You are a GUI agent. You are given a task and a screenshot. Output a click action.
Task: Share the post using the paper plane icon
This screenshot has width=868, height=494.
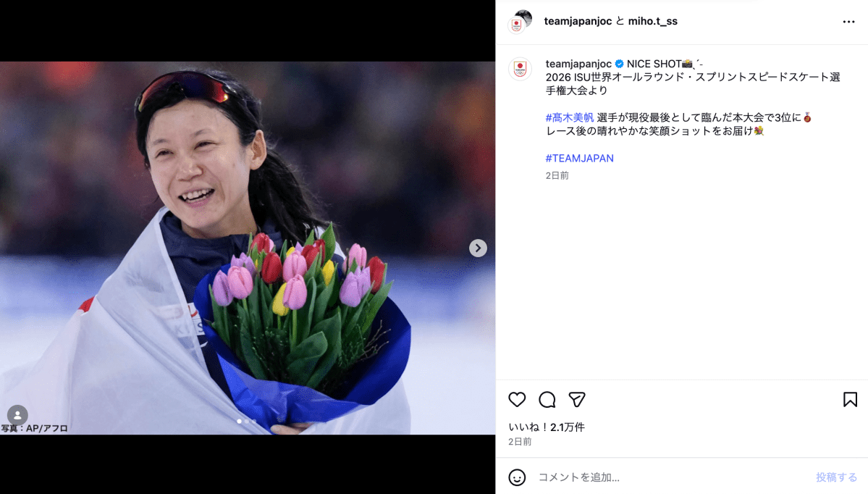click(577, 399)
